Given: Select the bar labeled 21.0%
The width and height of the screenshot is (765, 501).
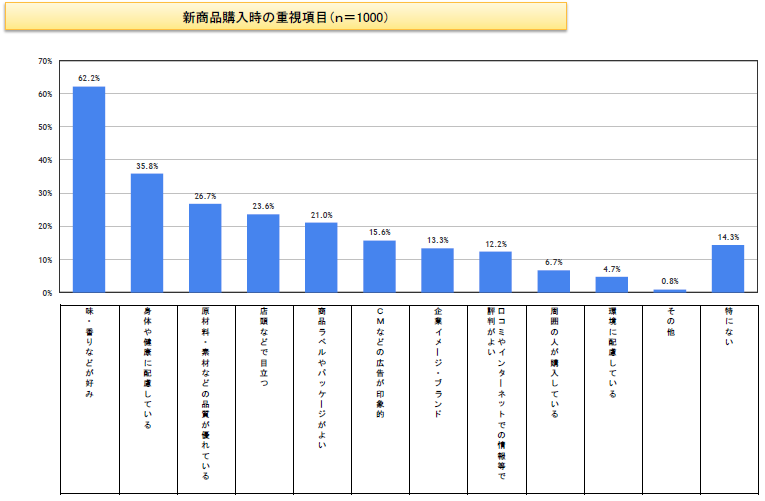Looking at the screenshot, I should (321, 257).
